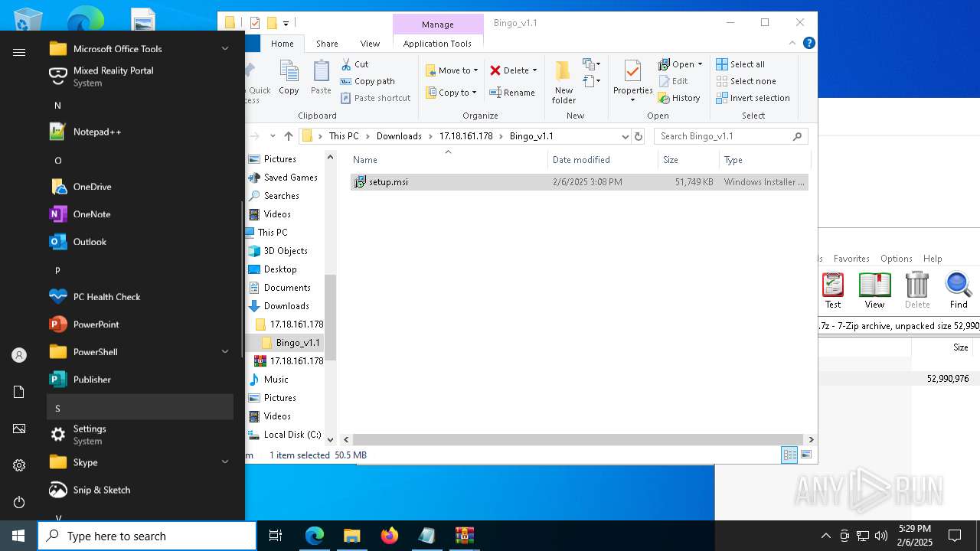
Task: Open Mixed Reality Portal app
Action: coord(140,77)
